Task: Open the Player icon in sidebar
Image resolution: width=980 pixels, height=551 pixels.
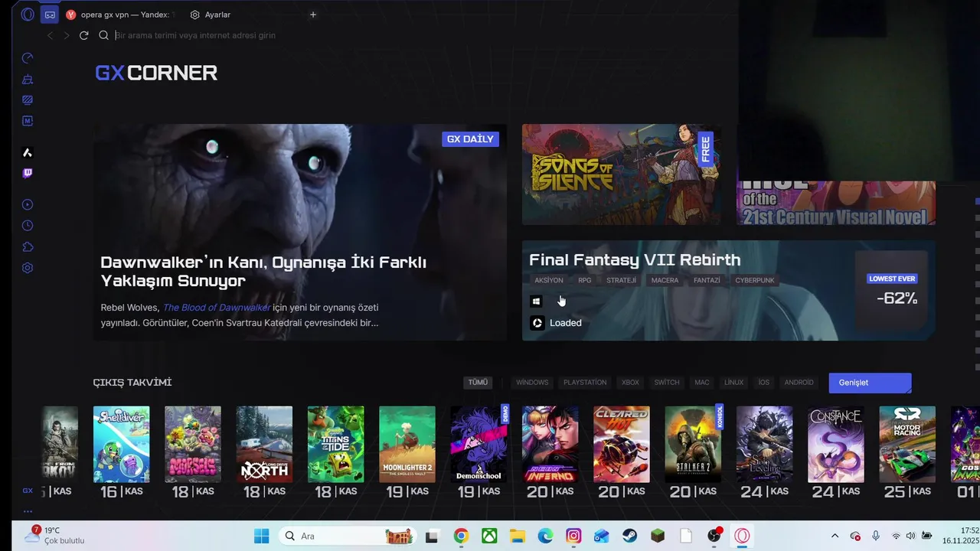Action: tap(28, 204)
